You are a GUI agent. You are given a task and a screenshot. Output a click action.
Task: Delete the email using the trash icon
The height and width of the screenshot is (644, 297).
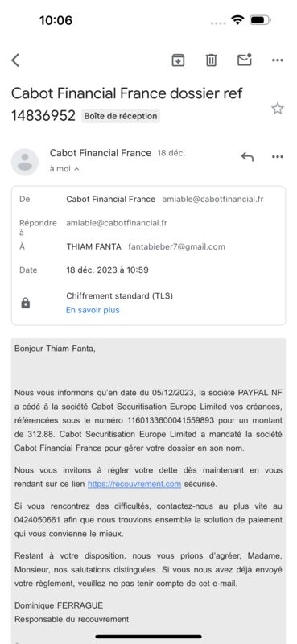(x=211, y=60)
